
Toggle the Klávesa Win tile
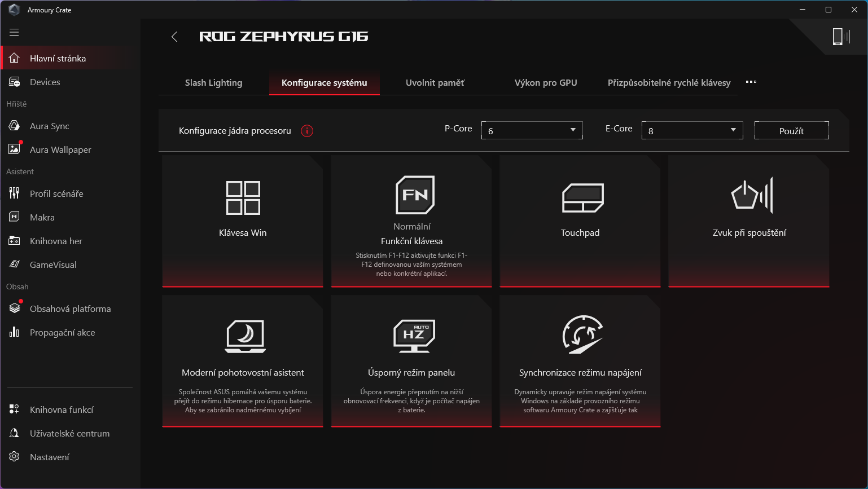tap(243, 221)
